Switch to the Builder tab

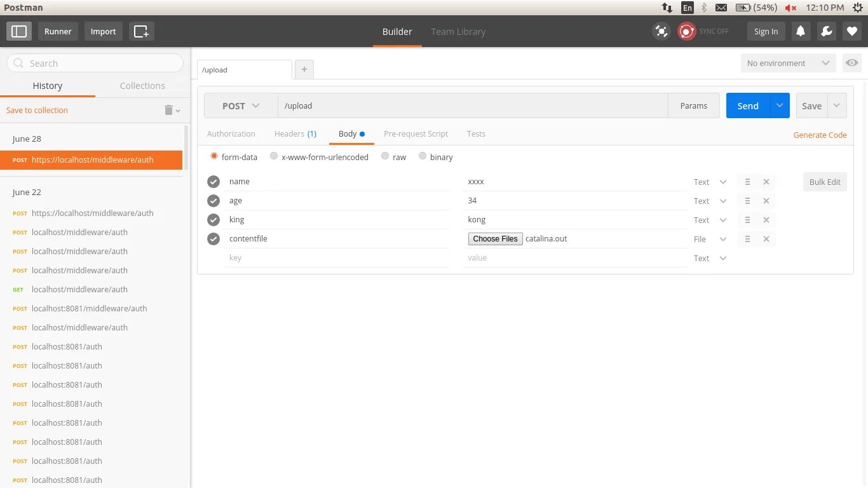[397, 31]
